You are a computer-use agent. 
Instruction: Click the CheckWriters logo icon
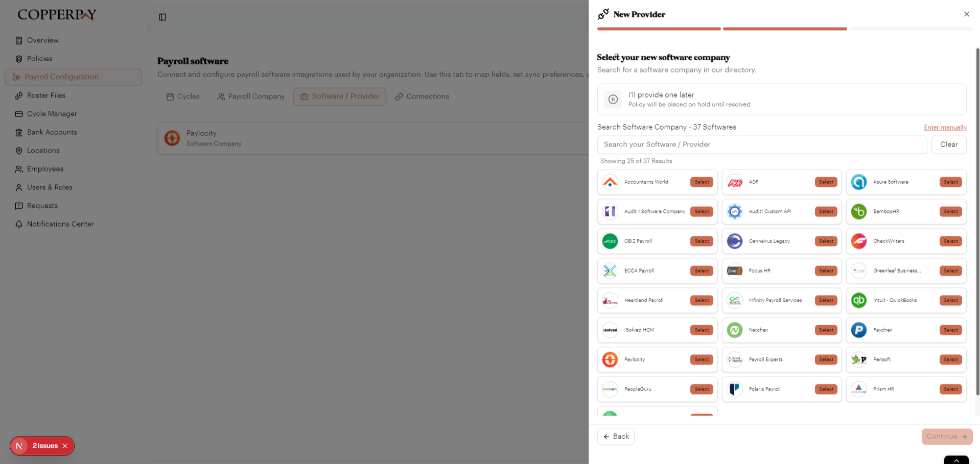[858, 241]
